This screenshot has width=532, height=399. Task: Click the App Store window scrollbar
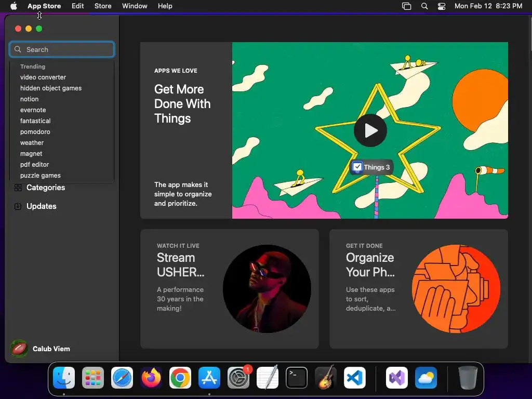[530, 33]
